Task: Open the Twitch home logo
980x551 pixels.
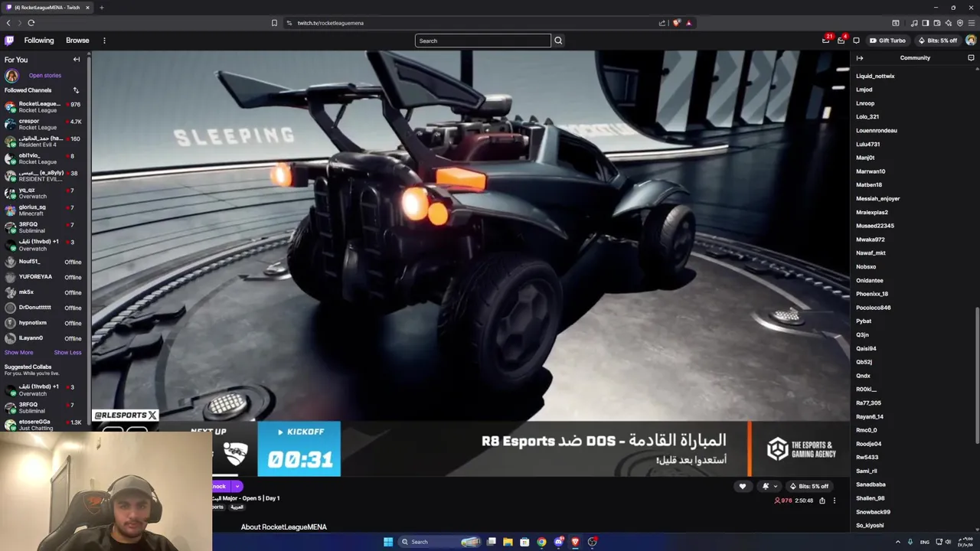Action: point(9,41)
